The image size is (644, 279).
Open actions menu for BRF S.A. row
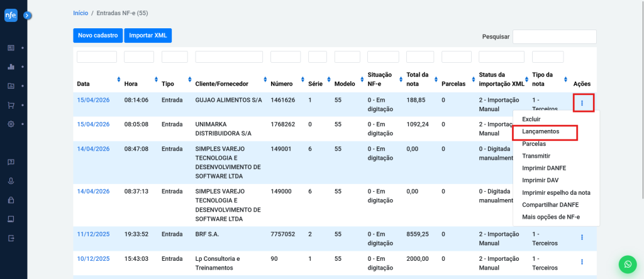[582, 237]
